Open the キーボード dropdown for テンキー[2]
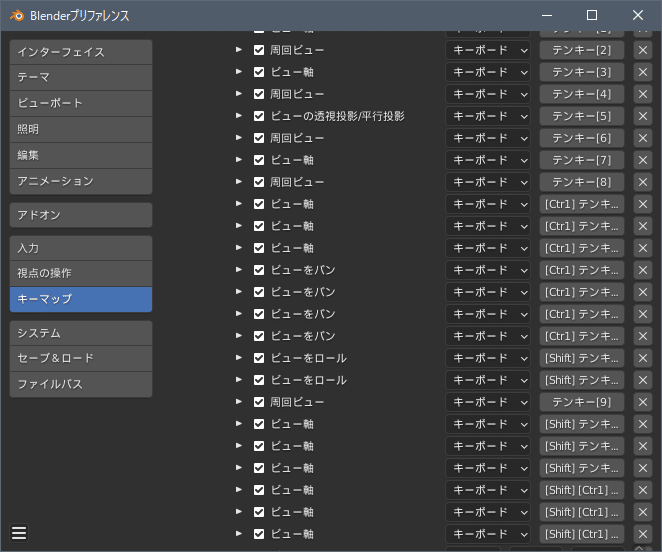Image resolution: width=662 pixels, height=552 pixels. (x=488, y=50)
